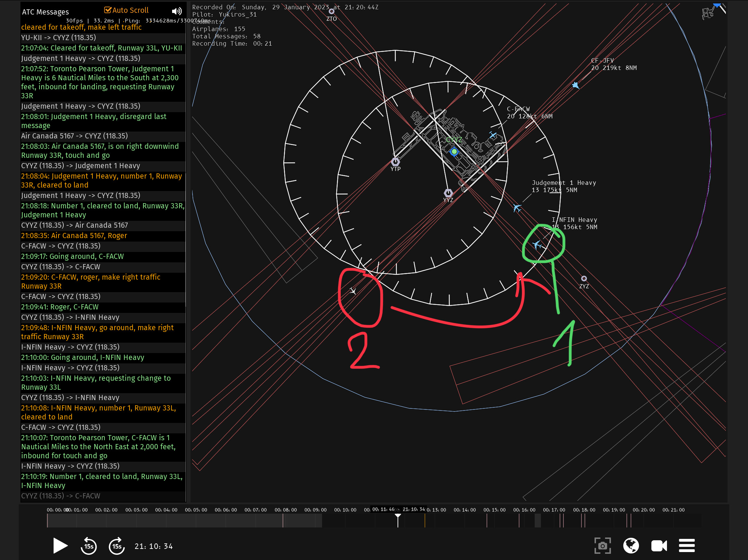Uncheck the Auto Scroll checkbox
748x560 pixels.
coord(108,10)
